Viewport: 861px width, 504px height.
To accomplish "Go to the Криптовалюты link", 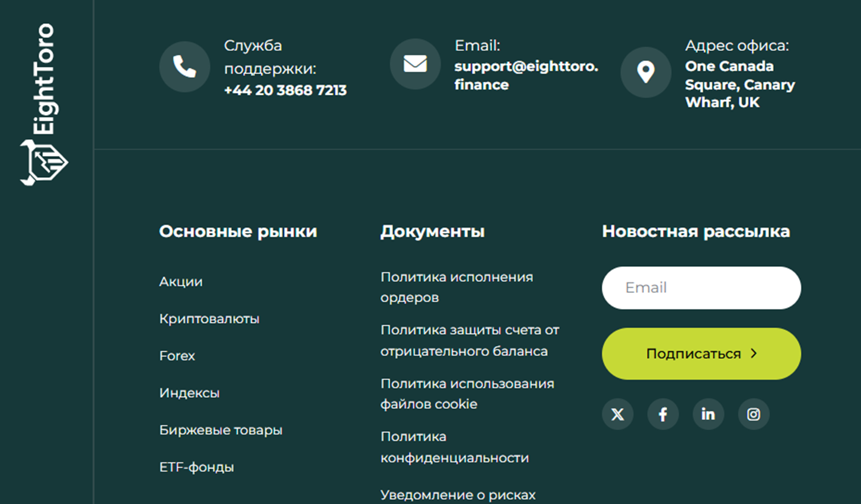I will [209, 319].
